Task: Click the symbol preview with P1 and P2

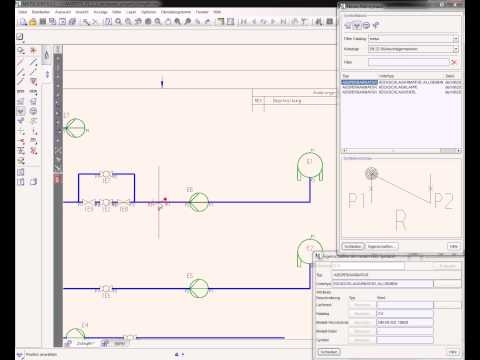Action: pyautogui.click(x=401, y=199)
